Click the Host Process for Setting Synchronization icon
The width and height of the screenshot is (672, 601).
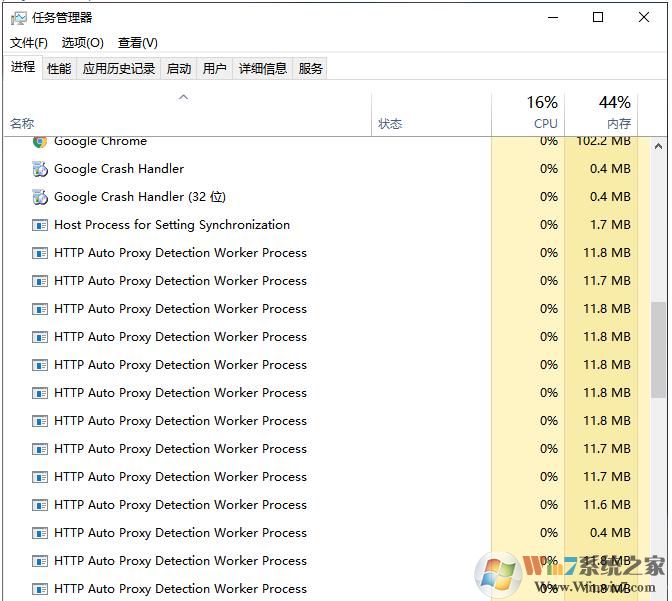coord(40,225)
